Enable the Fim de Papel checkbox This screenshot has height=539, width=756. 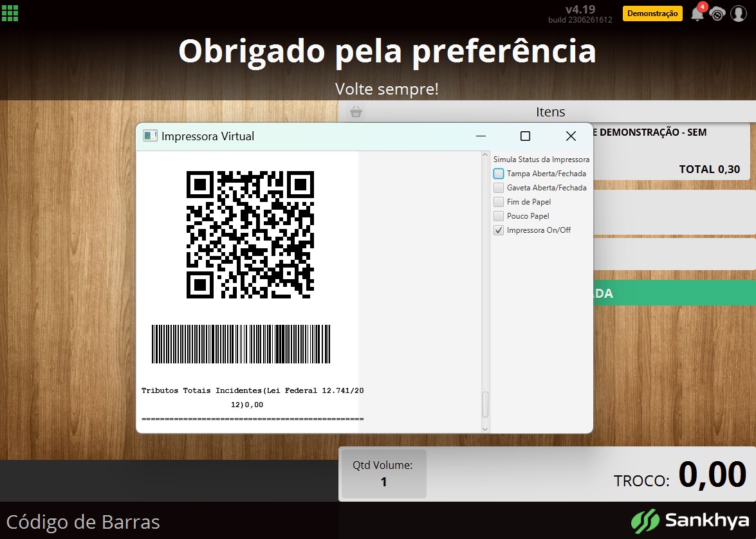tap(499, 202)
